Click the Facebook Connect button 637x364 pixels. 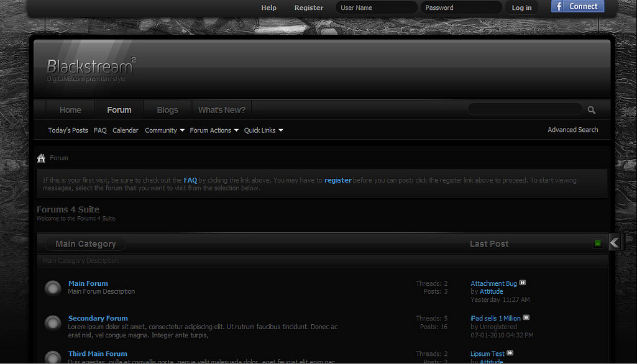click(x=577, y=6)
